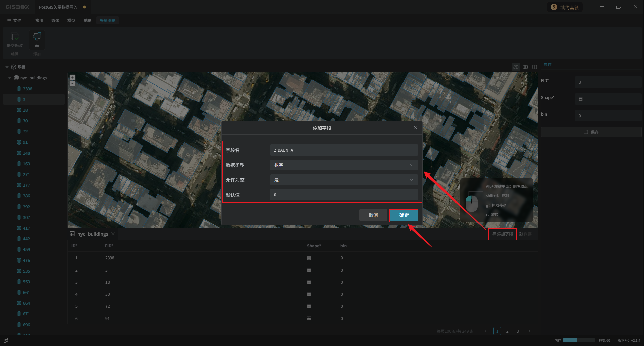Click the map zoom out minus button

72,83
